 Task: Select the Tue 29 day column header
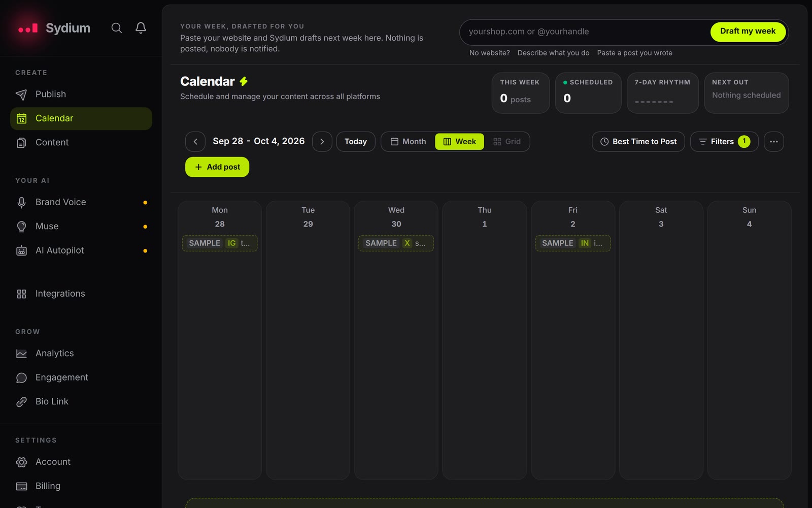pos(308,217)
